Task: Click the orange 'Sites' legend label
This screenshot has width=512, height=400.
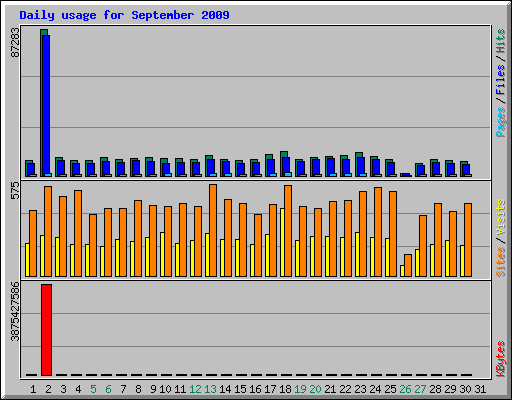Action: [x=501, y=262]
